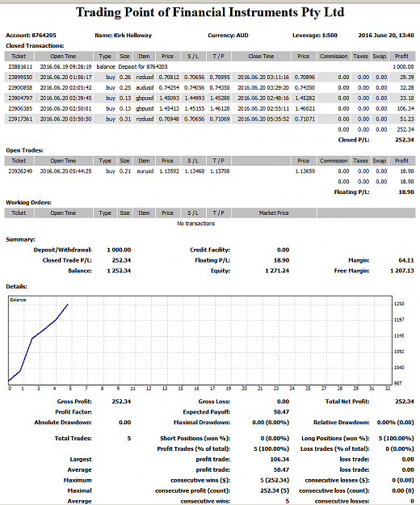Select the No transactions text

pos(195,224)
